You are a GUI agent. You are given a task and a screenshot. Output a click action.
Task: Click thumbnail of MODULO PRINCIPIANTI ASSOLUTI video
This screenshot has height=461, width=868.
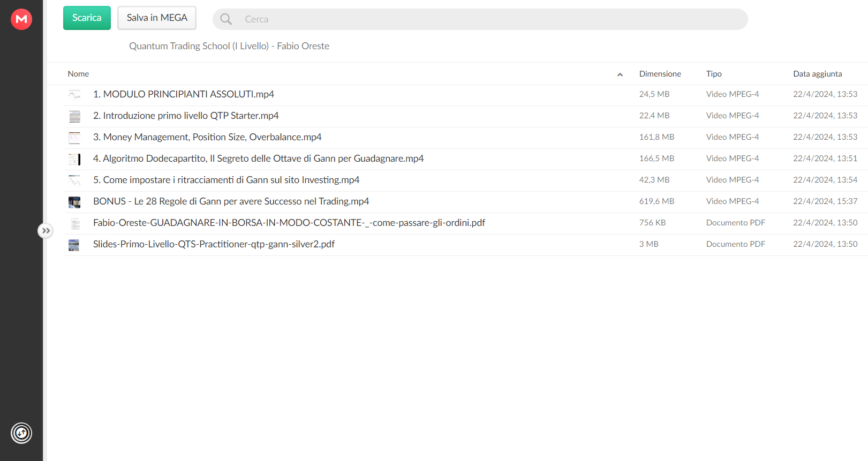click(74, 95)
